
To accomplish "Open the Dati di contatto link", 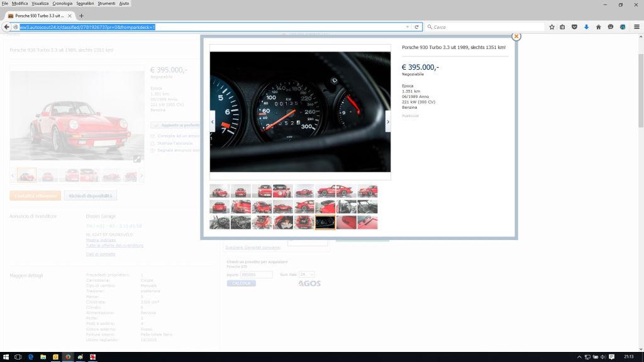I will pos(101,254).
